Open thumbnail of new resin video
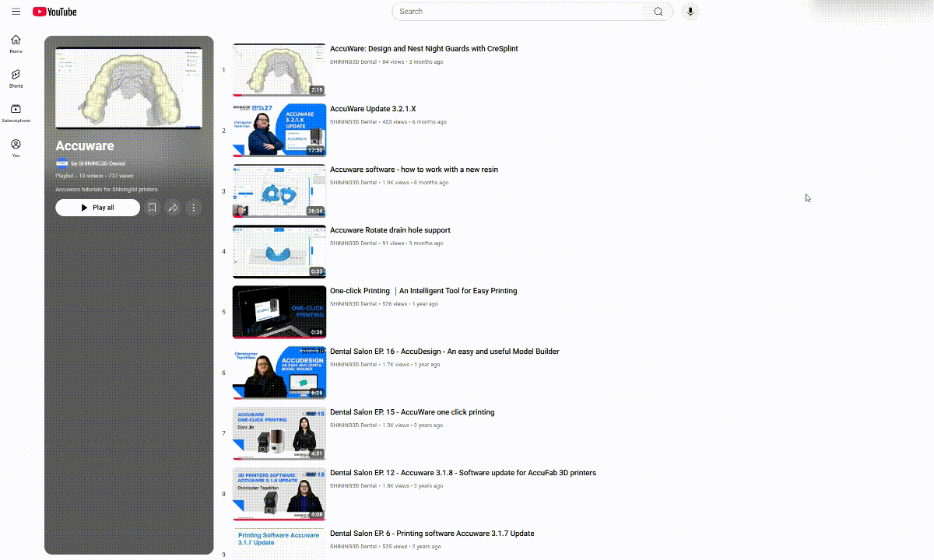The image size is (934, 560). click(279, 191)
